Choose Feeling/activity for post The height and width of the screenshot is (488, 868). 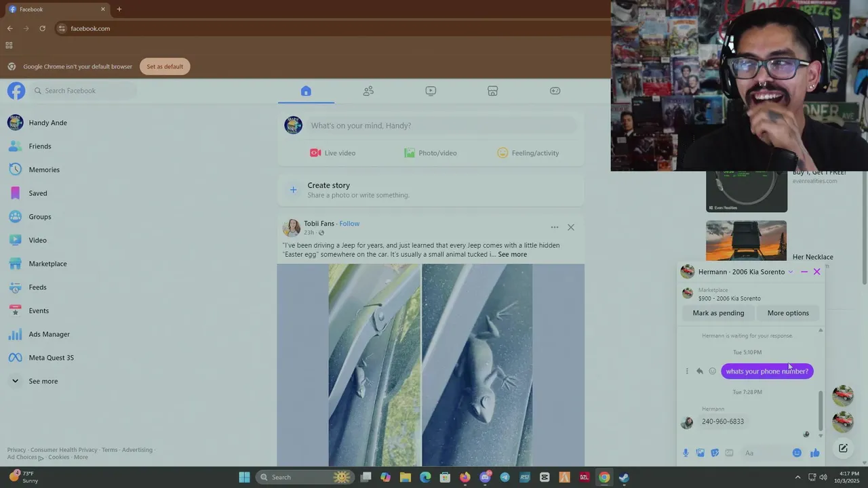528,153
